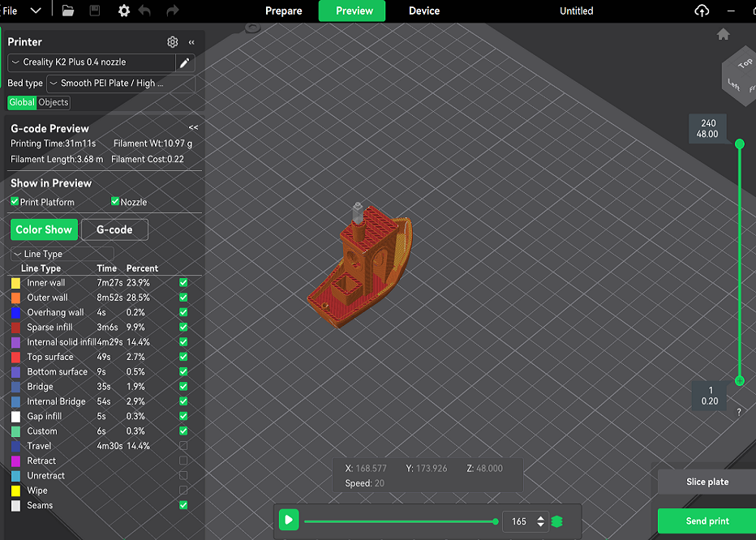Uncheck Print Platform visibility

point(15,202)
